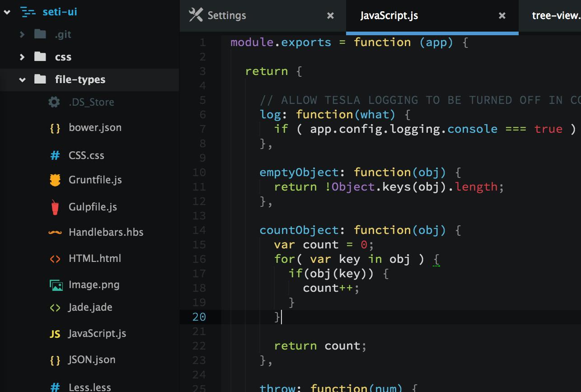Viewport: 581px width, 392px height.
Task: Open the Less.less file
Action: point(89,387)
